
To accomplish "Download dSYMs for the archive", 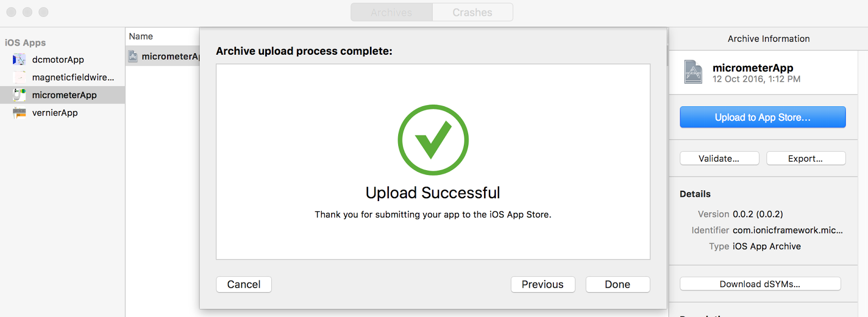I will (760, 284).
